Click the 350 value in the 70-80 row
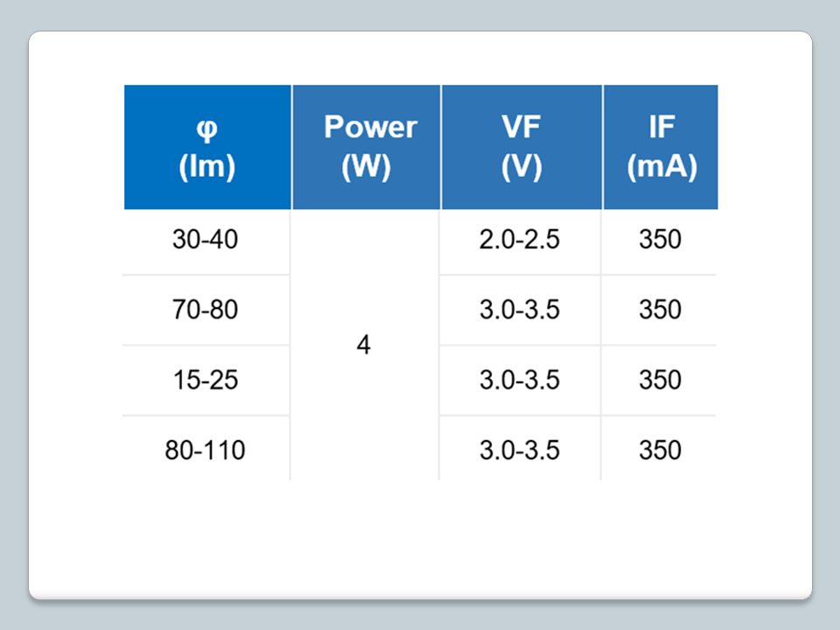 click(660, 310)
